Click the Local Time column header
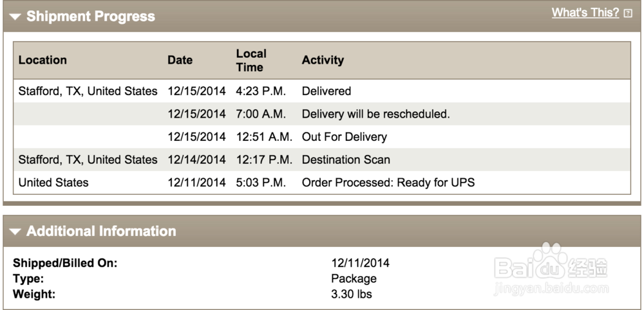 tap(251, 60)
